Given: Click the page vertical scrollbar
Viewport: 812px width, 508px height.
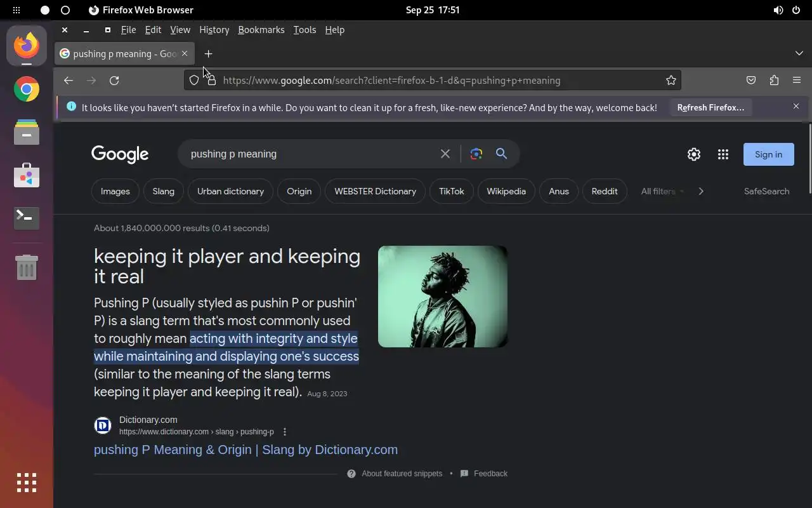Looking at the screenshot, I should coord(809,157).
